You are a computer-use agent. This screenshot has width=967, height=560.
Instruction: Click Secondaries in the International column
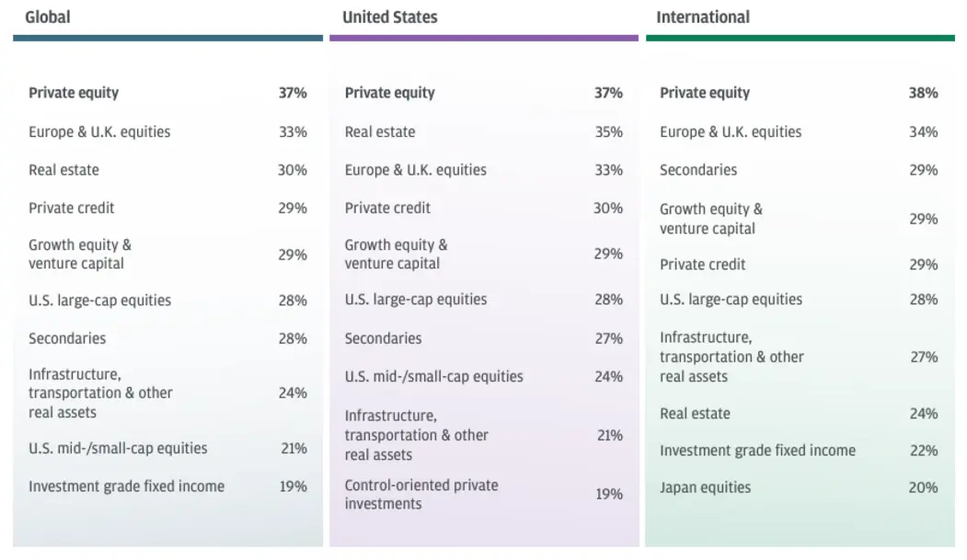[698, 170]
